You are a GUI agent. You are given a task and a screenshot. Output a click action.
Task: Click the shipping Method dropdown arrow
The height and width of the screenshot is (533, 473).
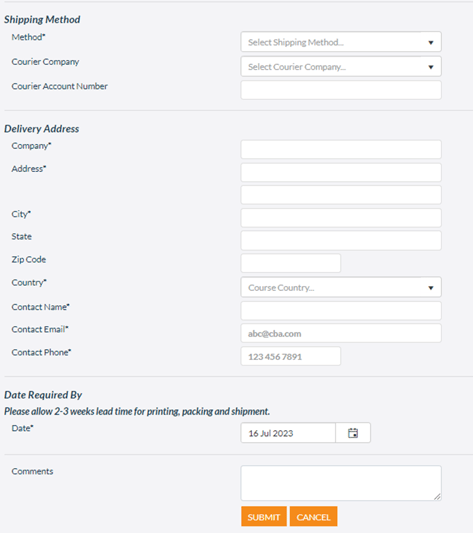point(431,42)
